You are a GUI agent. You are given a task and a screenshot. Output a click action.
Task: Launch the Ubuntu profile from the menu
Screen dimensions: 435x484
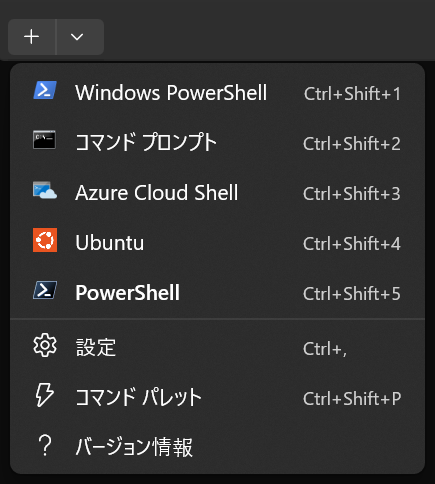click(x=217, y=243)
